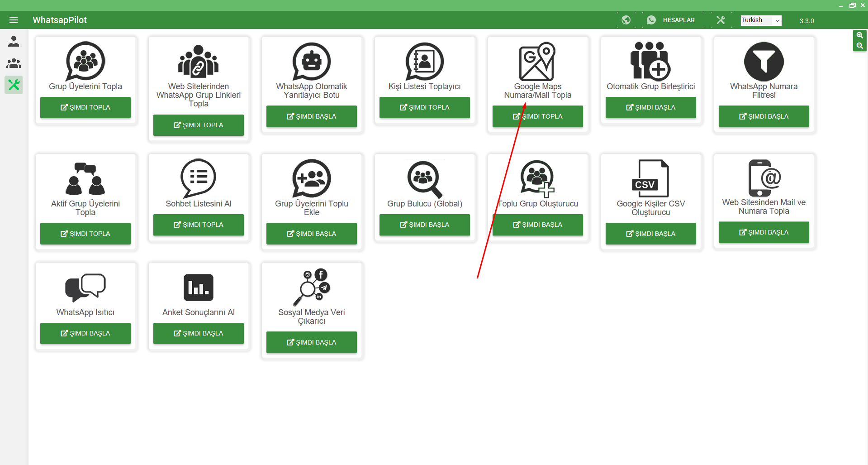The height and width of the screenshot is (465, 868).
Task: Click the 'Otomatik Grup Birleştirici' label
Action: pyautogui.click(x=651, y=86)
